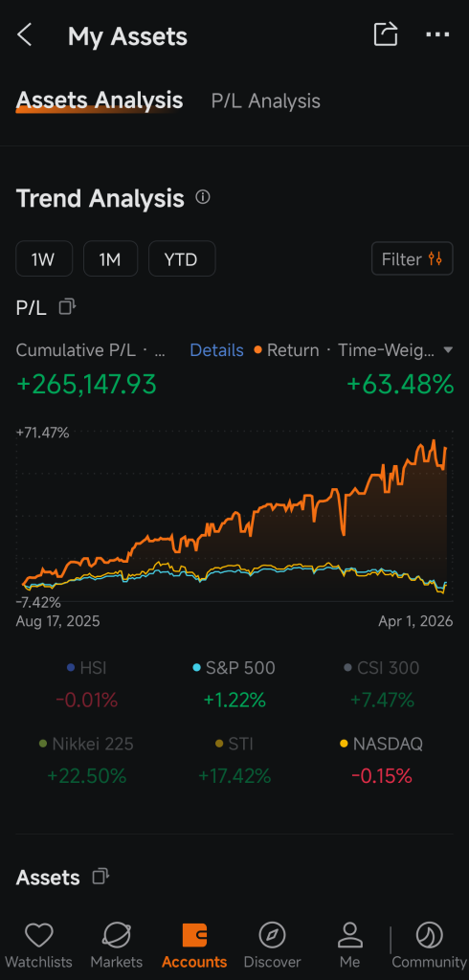
Task: Switch to the P/L Analysis tab
Action: pyautogui.click(x=266, y=101)
